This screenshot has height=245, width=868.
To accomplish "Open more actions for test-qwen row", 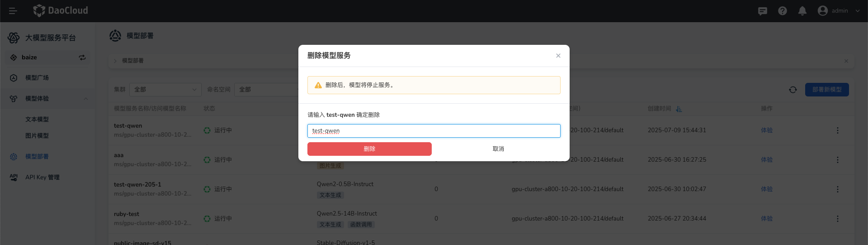I will 837,130.
